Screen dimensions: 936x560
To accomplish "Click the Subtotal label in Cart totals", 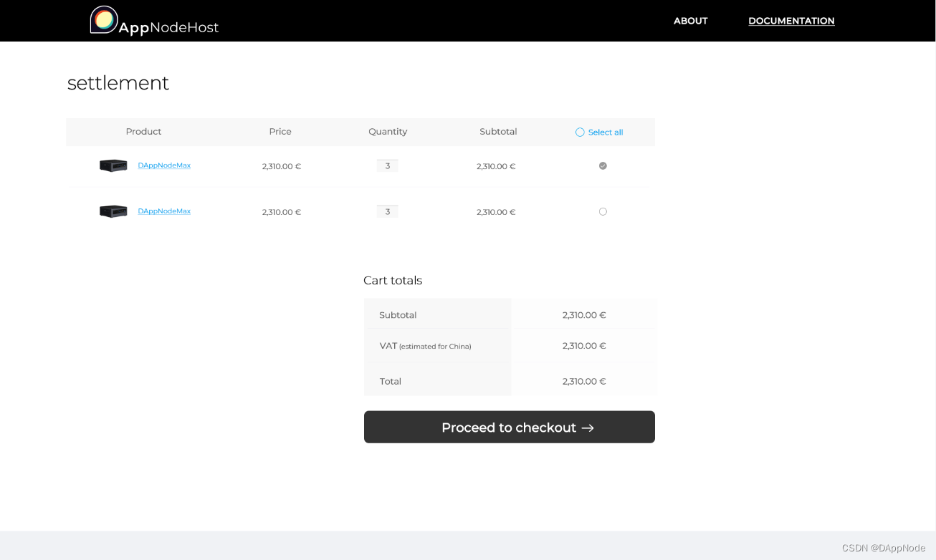I will click(x=398, y=315).
